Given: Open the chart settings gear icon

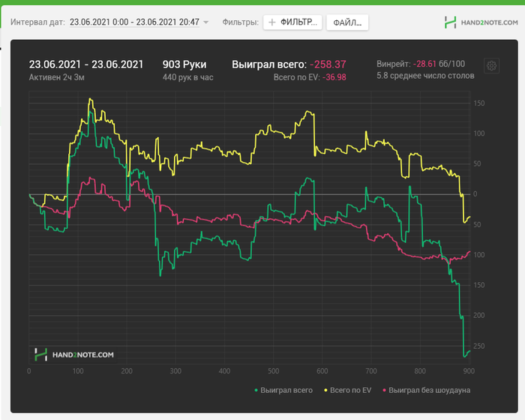Looking at the screenshot, I should pyautogui.click(x=491, y=66).
